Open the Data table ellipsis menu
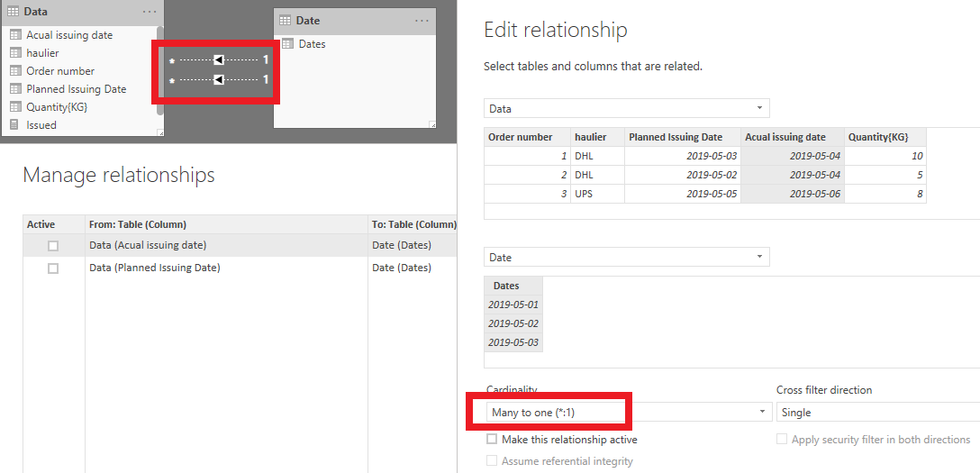Viewport: 980px width, 473px height. 150,11
